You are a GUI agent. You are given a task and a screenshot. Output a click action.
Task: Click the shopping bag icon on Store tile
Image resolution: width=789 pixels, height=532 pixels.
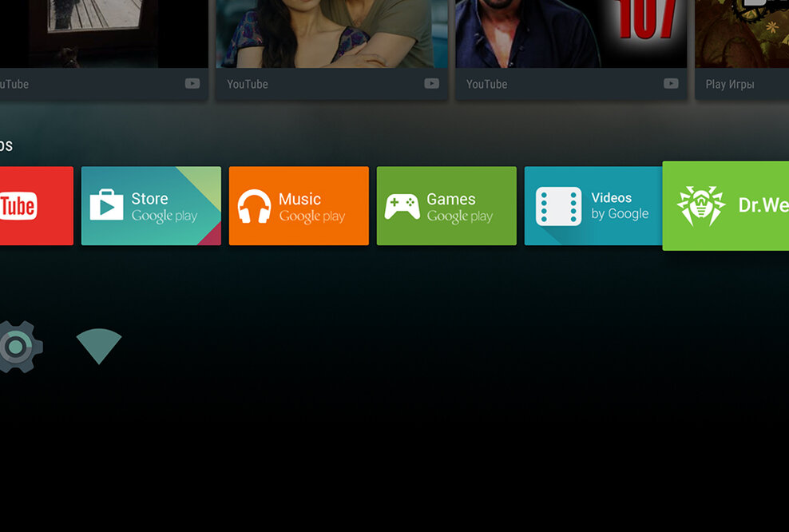coord(106,204)
